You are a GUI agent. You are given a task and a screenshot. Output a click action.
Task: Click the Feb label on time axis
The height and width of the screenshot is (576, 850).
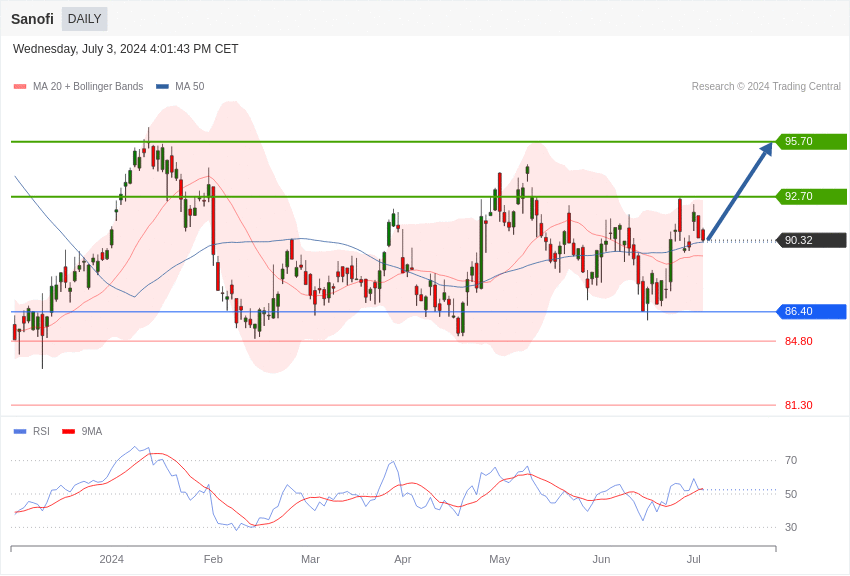213,559
